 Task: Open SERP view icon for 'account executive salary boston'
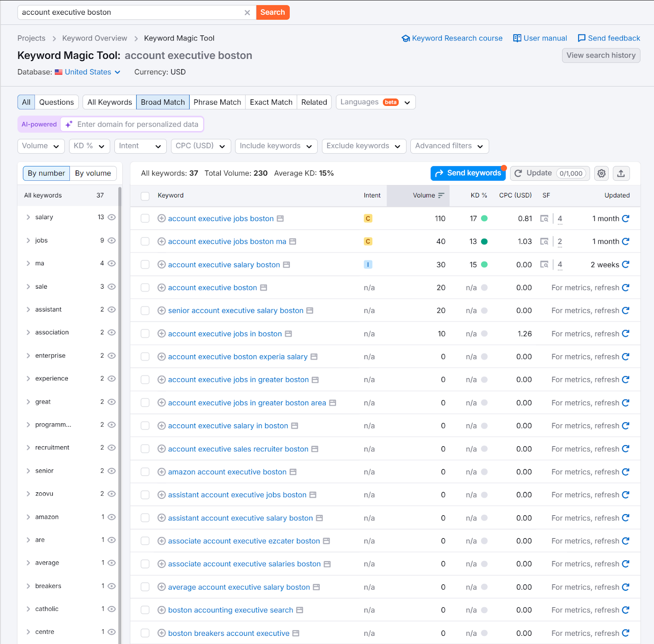tap(287, 265)
